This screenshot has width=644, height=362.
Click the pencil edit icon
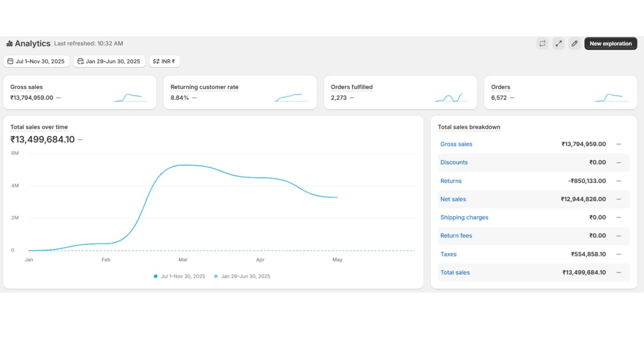click(575, 44)
